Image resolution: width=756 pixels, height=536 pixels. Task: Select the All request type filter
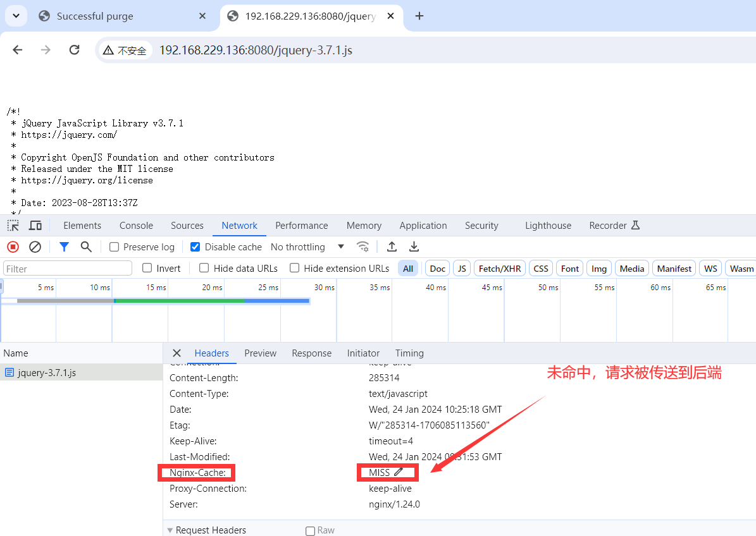click(x=408, y=269)
